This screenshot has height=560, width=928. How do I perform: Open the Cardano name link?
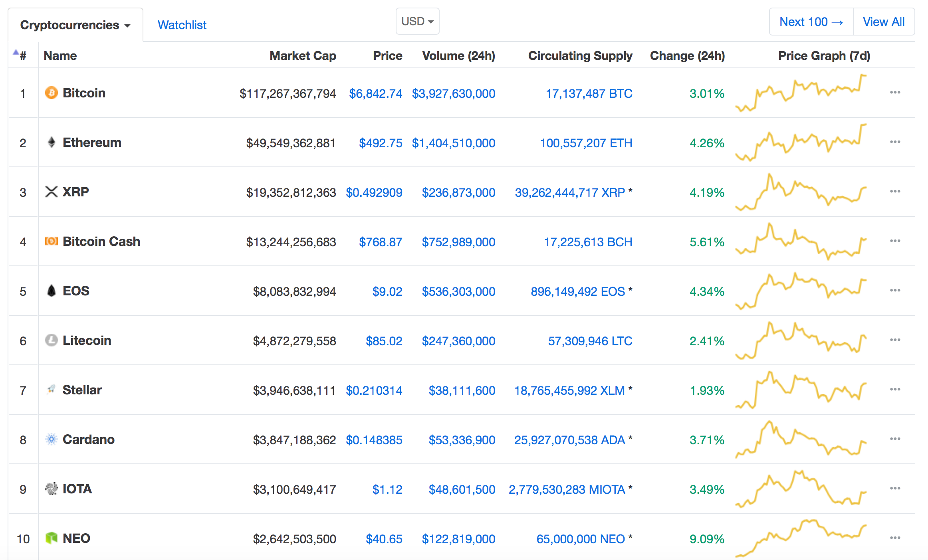coord(89,439)
